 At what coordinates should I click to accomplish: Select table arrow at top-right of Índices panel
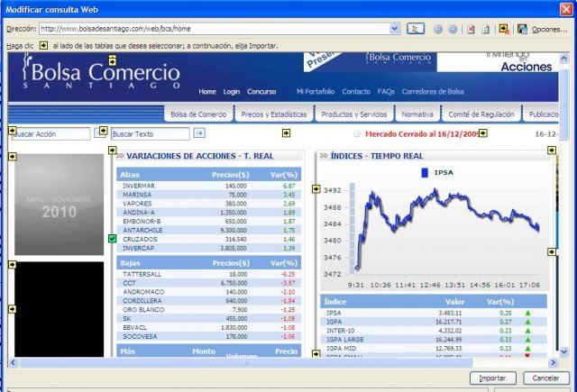[x=552, y=150]
